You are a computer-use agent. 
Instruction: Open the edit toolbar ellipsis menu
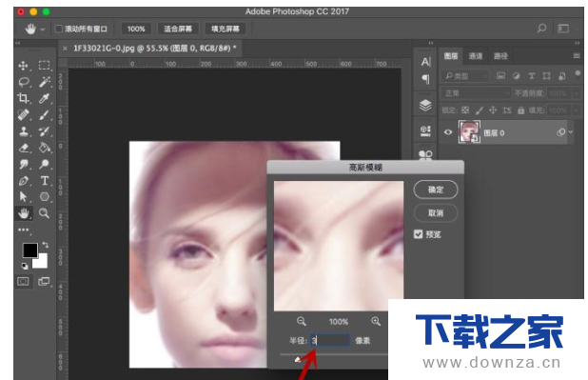[23, 230]
